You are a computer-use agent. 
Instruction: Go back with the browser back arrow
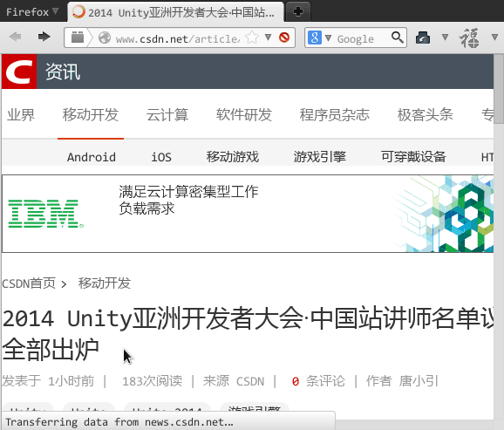pos(15,37)
